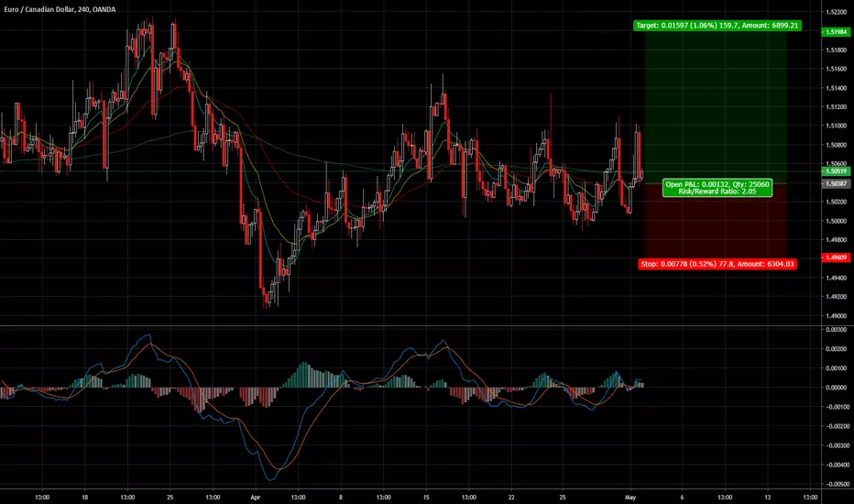Click the "Euro / Canadian Dollar, 240, OANDA" title
Viewport: 854px width, 504px height.
click(x=60, y=9)
